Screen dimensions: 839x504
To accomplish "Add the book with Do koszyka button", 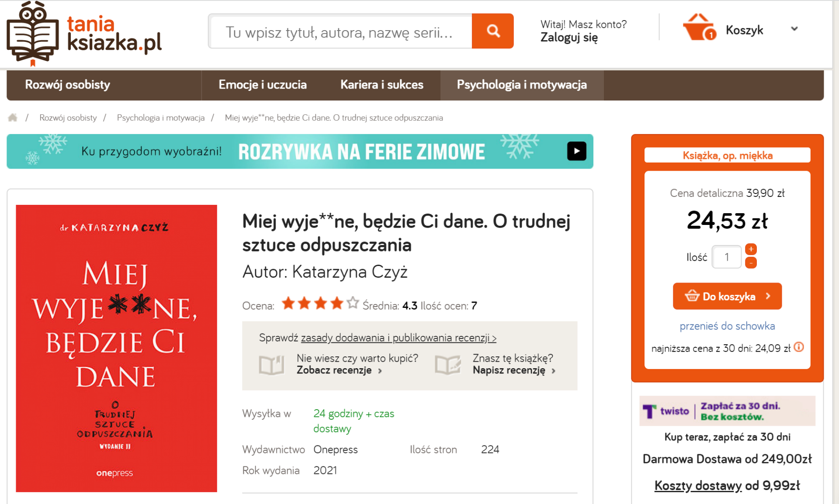I will tap(727, 296).
